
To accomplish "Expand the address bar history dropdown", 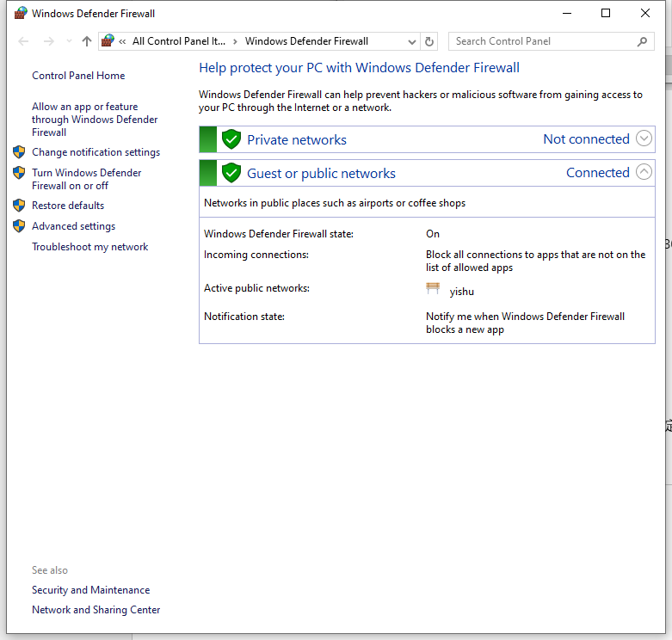I will point(412,41).
